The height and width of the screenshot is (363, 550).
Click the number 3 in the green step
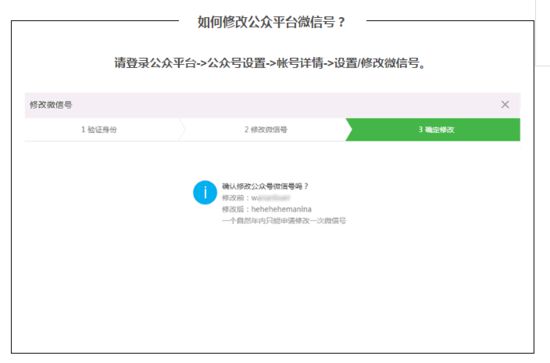point(420,129)
